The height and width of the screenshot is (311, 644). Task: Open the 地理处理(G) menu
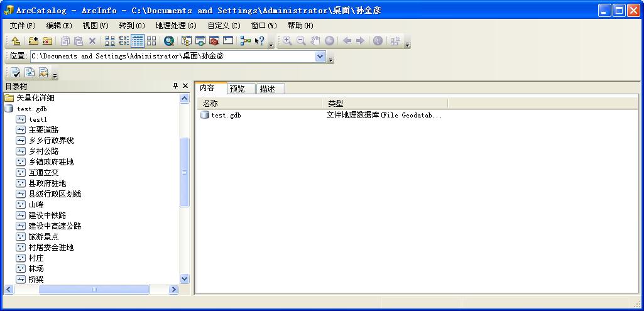tap(176, 26)
